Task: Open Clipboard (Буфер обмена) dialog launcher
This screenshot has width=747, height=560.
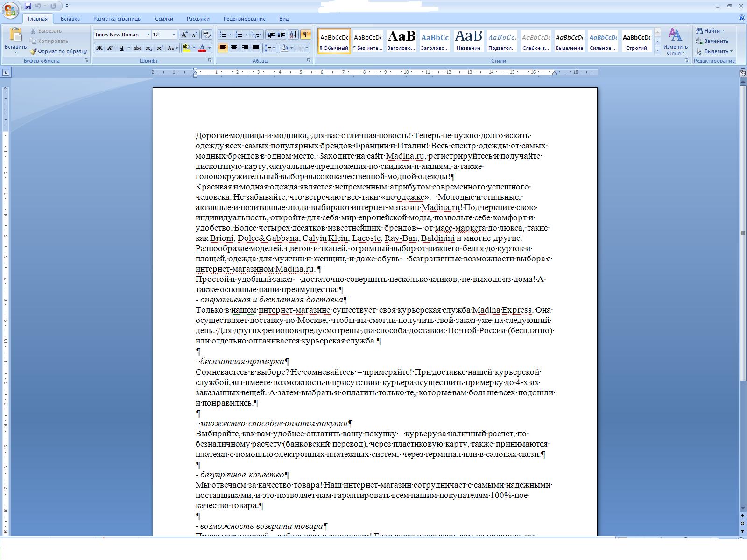Action: coord(86,61)
